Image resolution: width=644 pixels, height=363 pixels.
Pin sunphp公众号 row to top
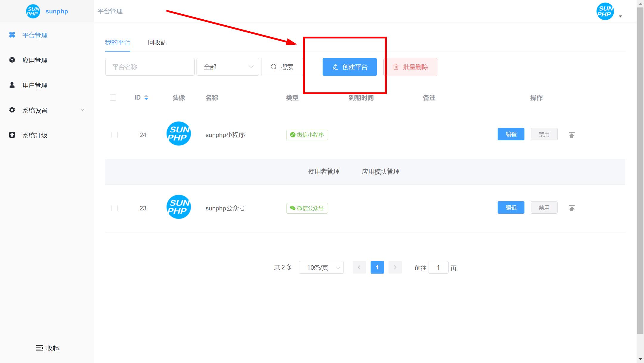572,208
